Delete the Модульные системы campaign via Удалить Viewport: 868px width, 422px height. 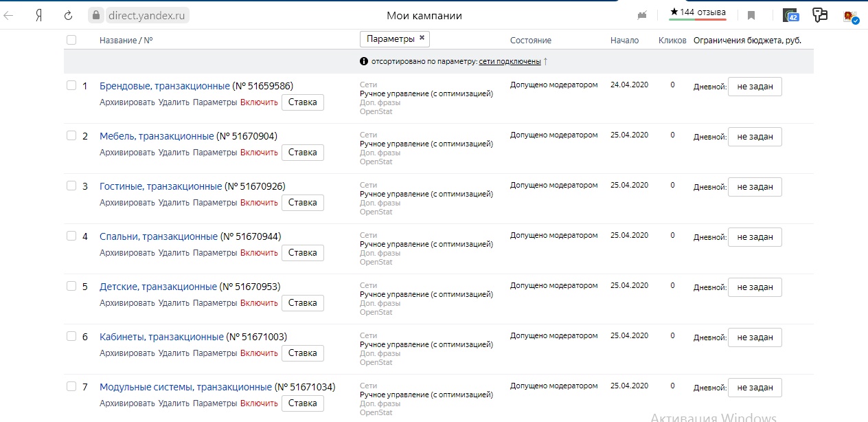pyautogui.click(x=174, y=403)
